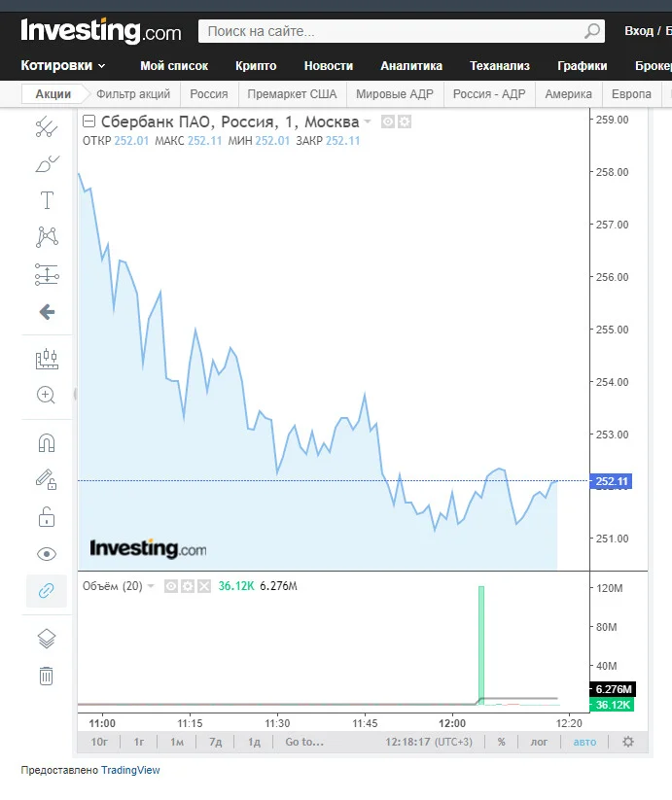
Task: Expand the Объём (20) indicator dropdown
Action: (x=151, y=586)
